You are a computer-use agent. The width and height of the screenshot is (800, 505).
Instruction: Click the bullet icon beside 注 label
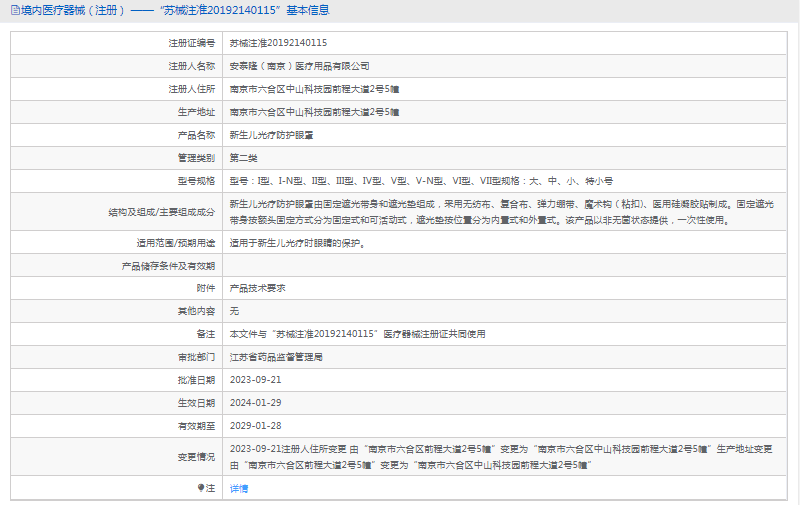(200, 488)
